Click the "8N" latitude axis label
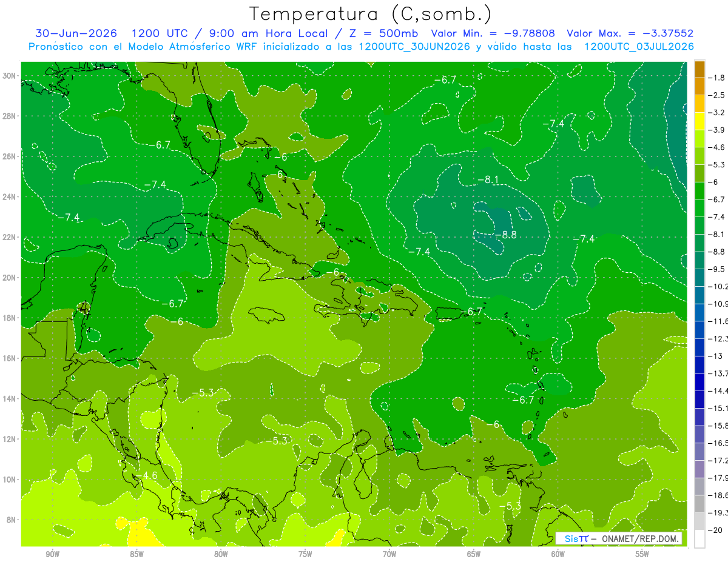Image resolution: width=728 pixels, height=562 pixels. tap(12, 520)
